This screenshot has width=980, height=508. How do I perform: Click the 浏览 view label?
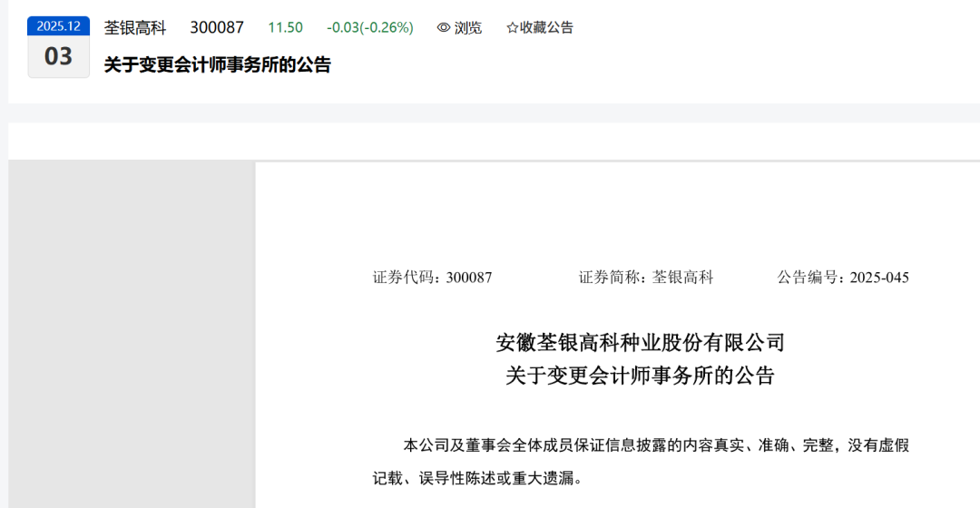[468, 27]
